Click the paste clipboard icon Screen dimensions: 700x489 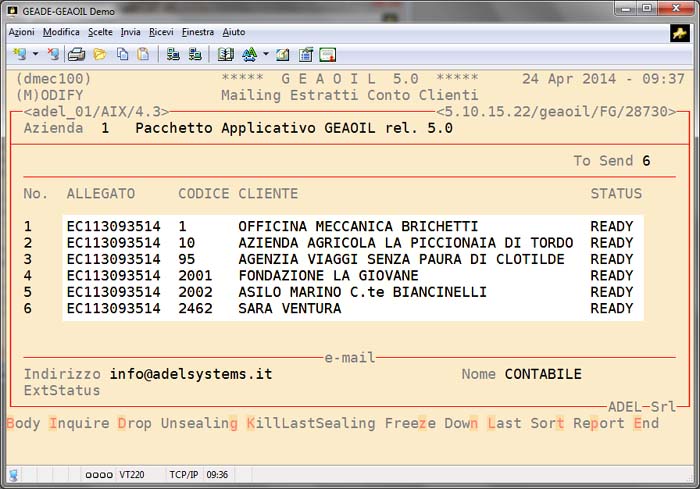click(143, 54)
